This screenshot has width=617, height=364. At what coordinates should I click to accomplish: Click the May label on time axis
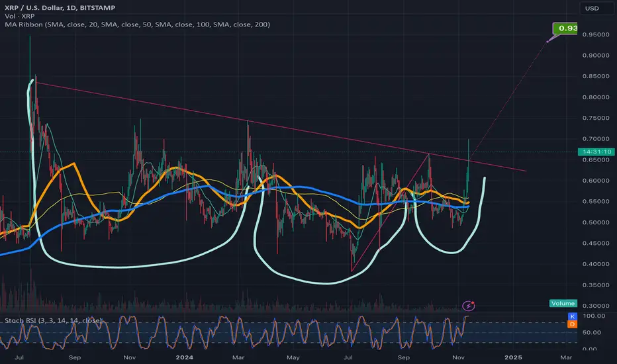[293, 357]
